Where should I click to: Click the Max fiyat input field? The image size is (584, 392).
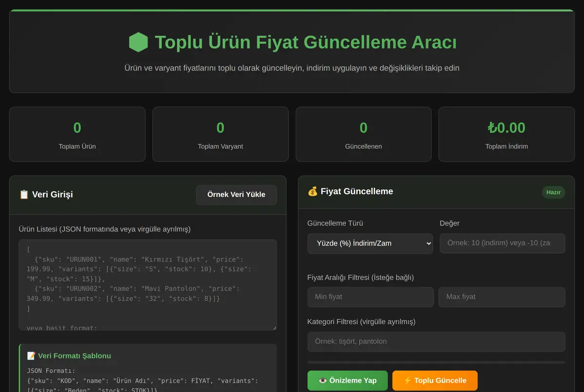click(x=502, y=297)
